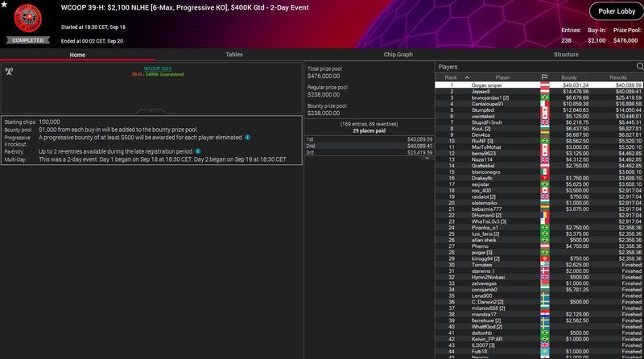Select player Naza114 row

[539, 159]
